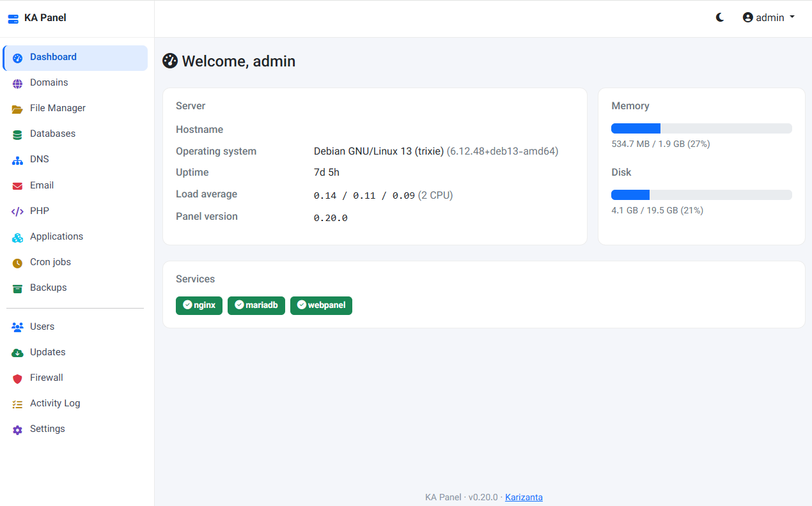Click the Memory usage progress bar
This screenshot has width=812, height=506.
[701, 128]
